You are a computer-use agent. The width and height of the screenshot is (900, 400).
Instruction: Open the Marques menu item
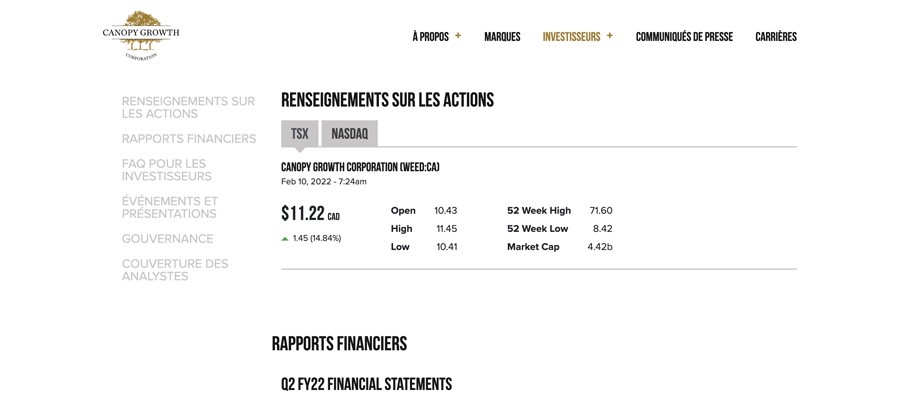pos(502,37)
